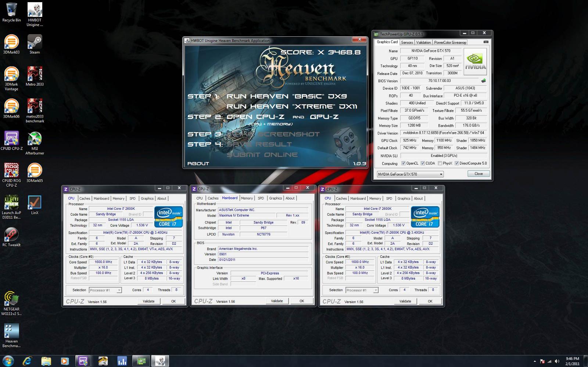Click GPU Clock 925 MHz field
588x367 pixels.
410,141
